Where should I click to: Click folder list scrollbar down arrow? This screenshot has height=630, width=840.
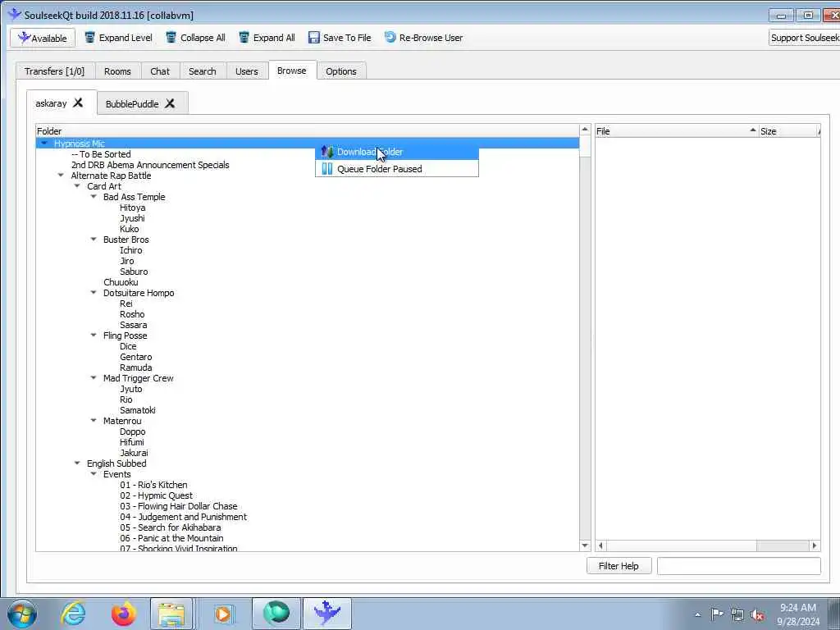click(x=585, y=546)
